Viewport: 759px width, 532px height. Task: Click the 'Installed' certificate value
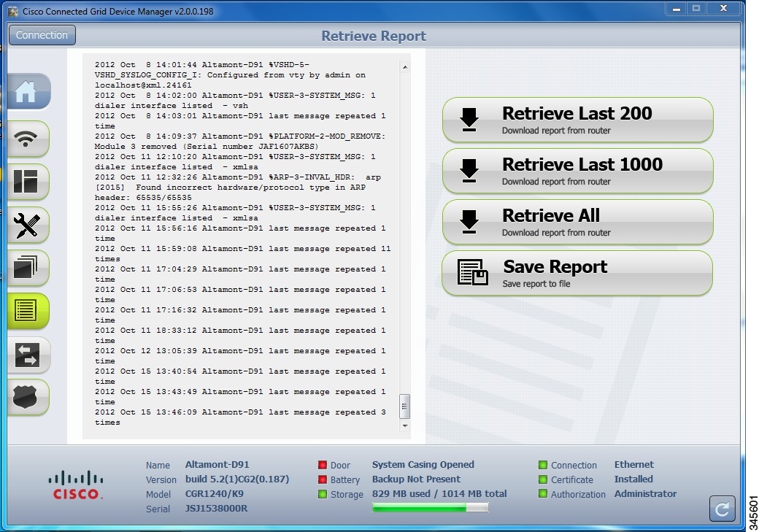[633, 479]
